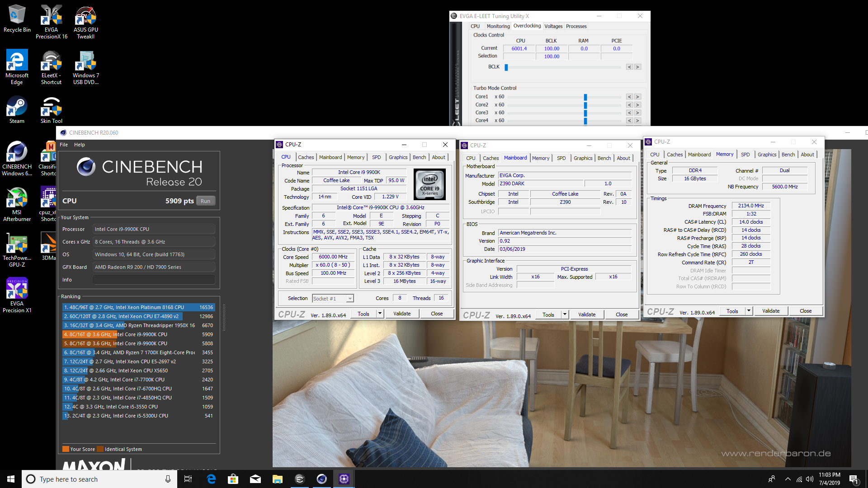Increase Core4 multiplier with right arrow
The height and width of the screenshot is (488, 868).
[637, 121]
